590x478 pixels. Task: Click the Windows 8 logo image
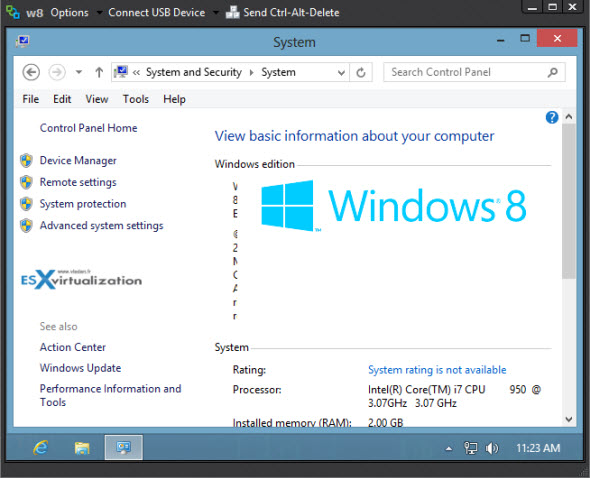pyautogui.click(x=393, y=206)
